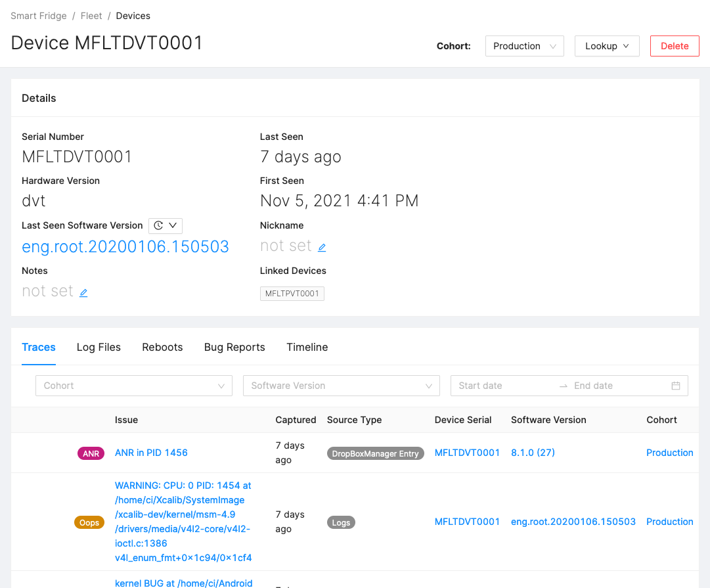Expand the software version history chevron
Image resolution: width=710 pixels, height=588 pixels.
(171, 225)
